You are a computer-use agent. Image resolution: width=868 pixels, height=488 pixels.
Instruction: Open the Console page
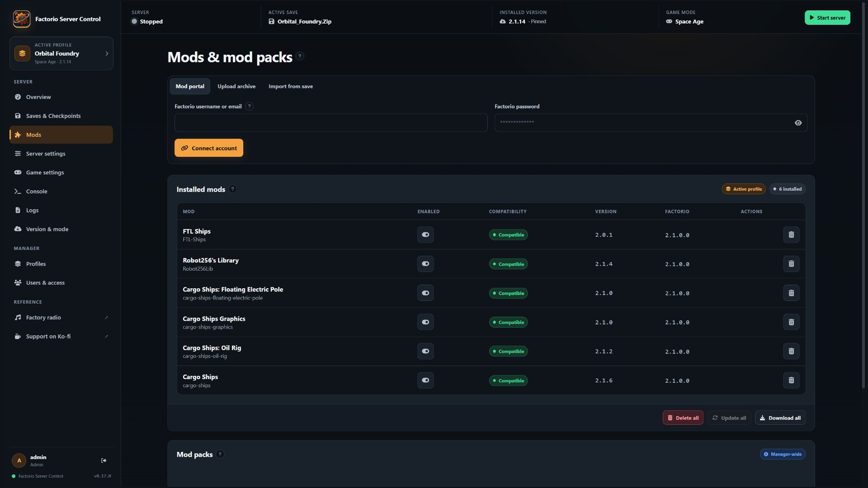point(61,192)
